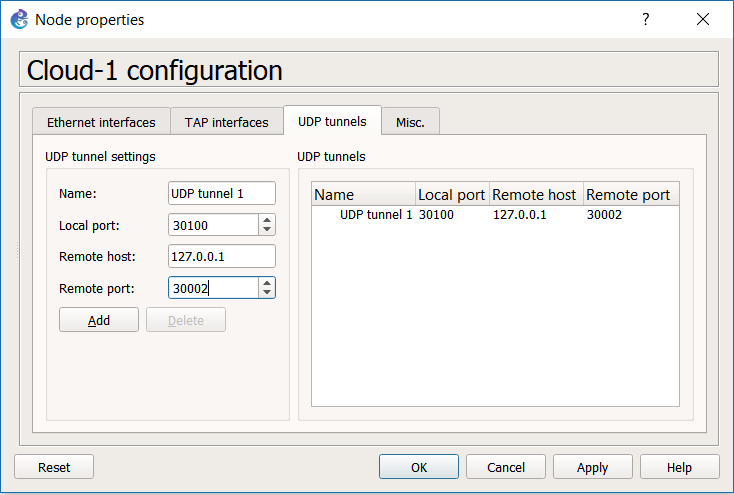Increase Local port with up arrow
The width and height of the screenshot is (734, 495).
tap(267, 220)
